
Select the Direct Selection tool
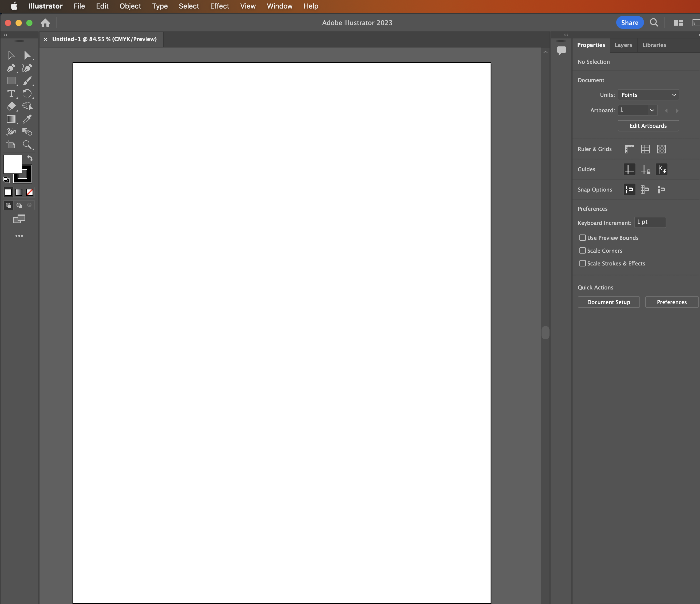point(27,55)
